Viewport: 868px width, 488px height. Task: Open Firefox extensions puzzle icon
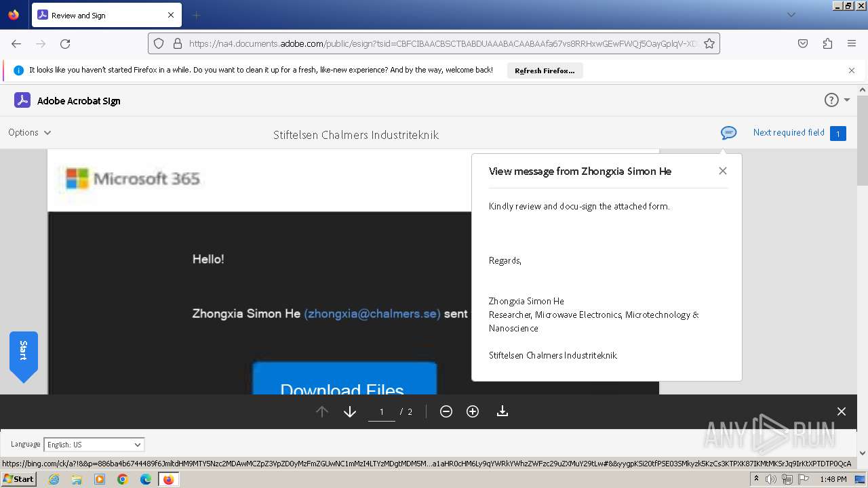827,43
